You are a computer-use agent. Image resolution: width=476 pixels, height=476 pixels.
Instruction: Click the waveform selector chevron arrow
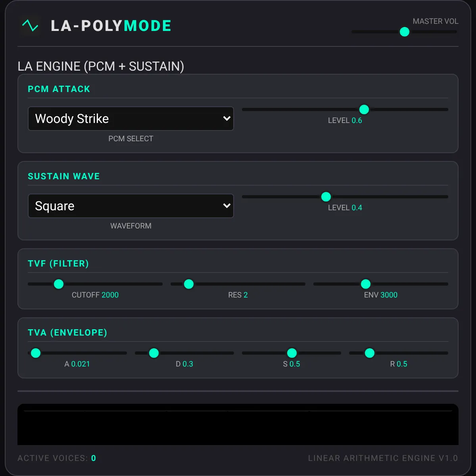click(227, 205)
